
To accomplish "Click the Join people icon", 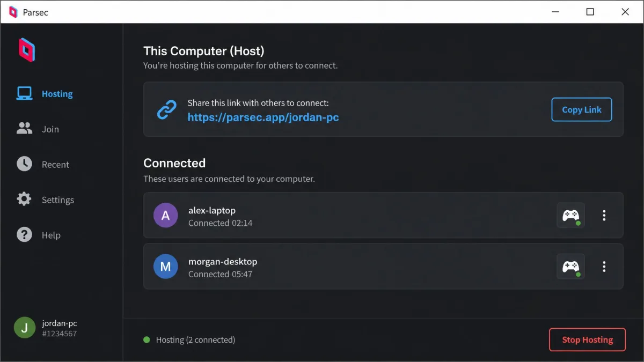I will (x=24, y=129).
